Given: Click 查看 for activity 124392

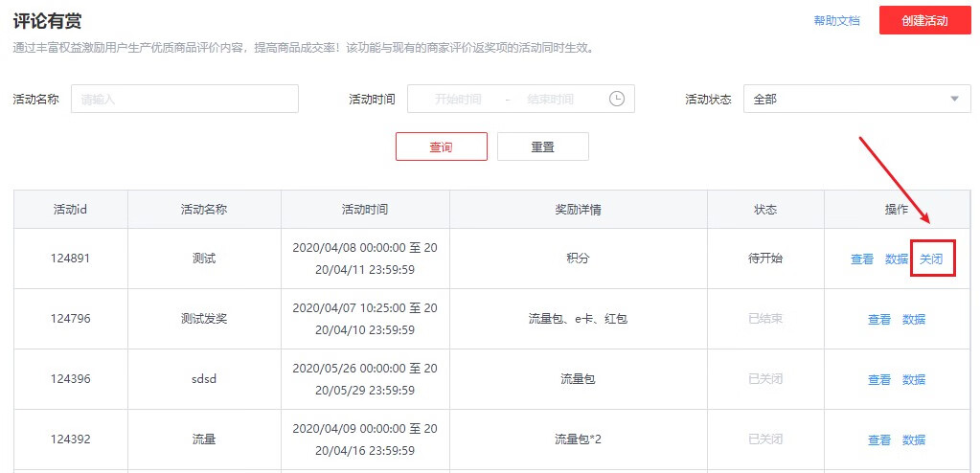Looking at the screenshot, I should [x=879, y=439].
